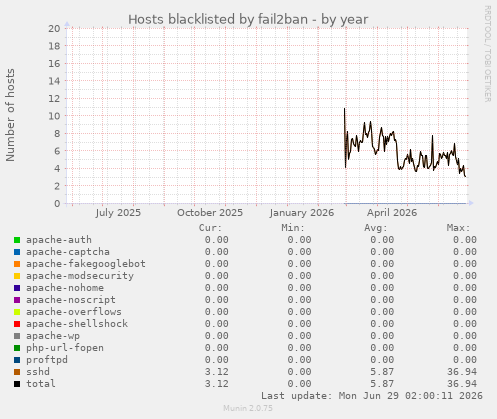Select the apache-fakegooglebot legend label
The image size is (497, 419).
pos(86,264)
